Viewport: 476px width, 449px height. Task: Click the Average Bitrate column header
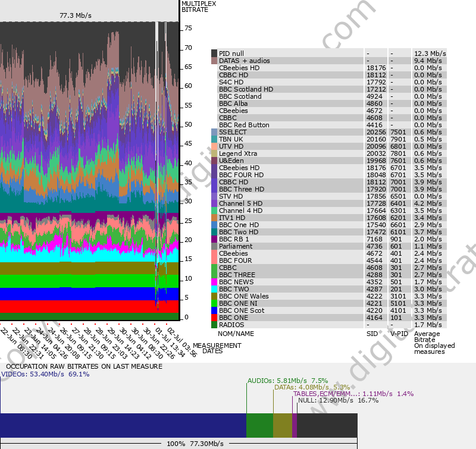(x=427, y=337)
